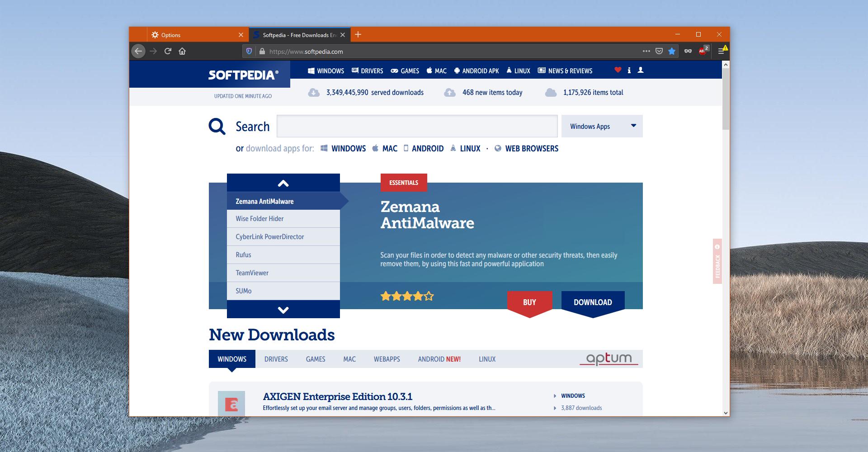Click the red heart favorites icon

tap(618, 70)
